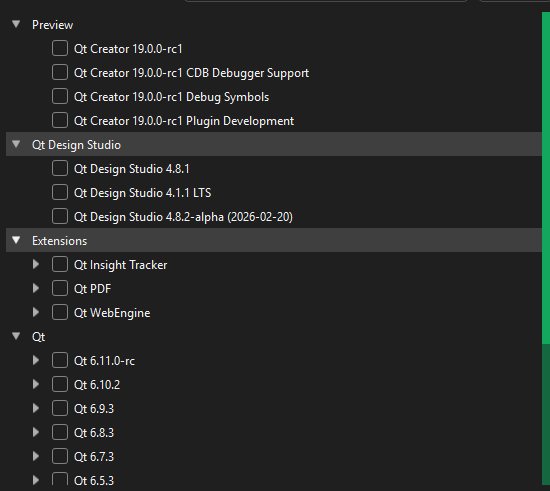The height and width of the screenshot is (491, 550).
Task: Click the Qt 6.5.3 label
Action: pos(94,480)
